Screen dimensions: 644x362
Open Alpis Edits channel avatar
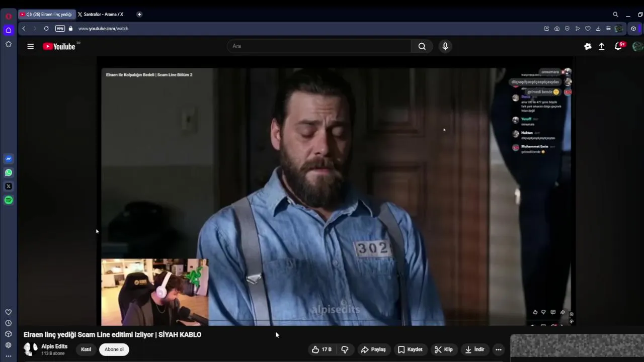(x=31, y=349)
